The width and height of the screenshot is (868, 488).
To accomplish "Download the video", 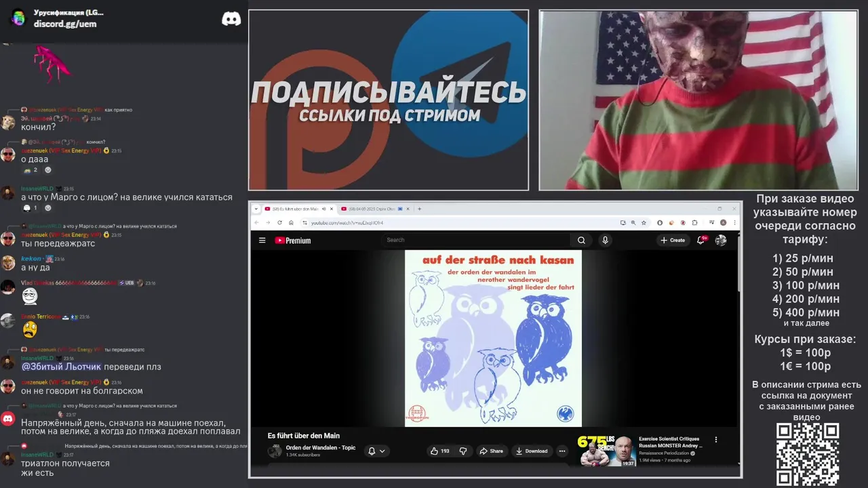I will click(x=531, y=451).
